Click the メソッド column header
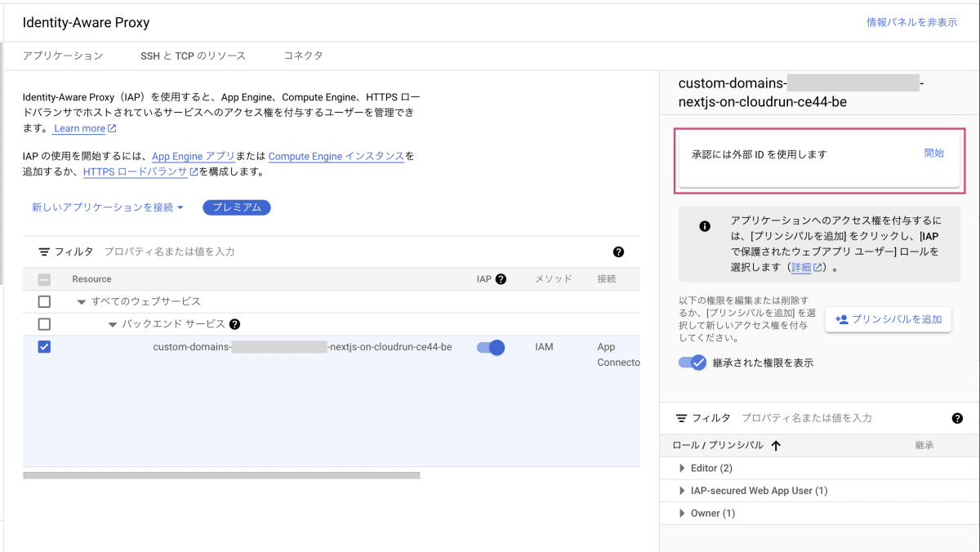This screenshot has width=980, height=552. pyautogui.click(x=554, y=279)
